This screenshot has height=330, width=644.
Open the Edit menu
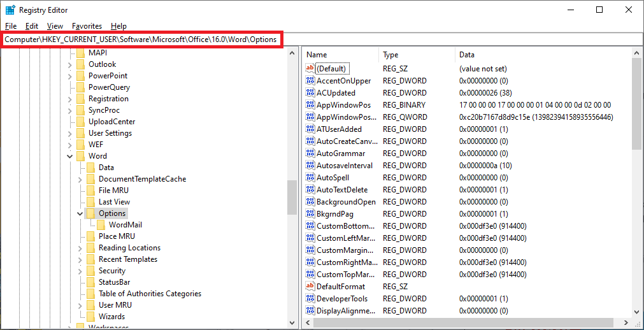coord(32,26)
